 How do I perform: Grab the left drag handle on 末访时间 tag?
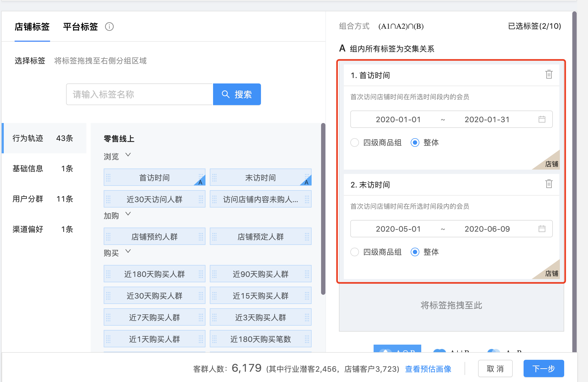[x=214, y=177]
